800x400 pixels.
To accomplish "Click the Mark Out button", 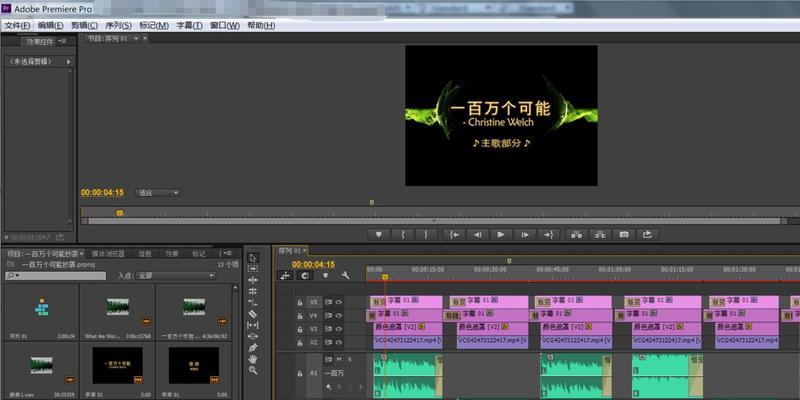I will (x=426, y=235).
